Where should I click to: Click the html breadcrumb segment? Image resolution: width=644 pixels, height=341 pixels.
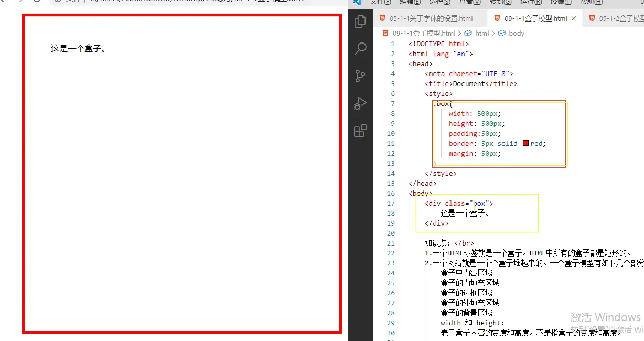(482, 33)
